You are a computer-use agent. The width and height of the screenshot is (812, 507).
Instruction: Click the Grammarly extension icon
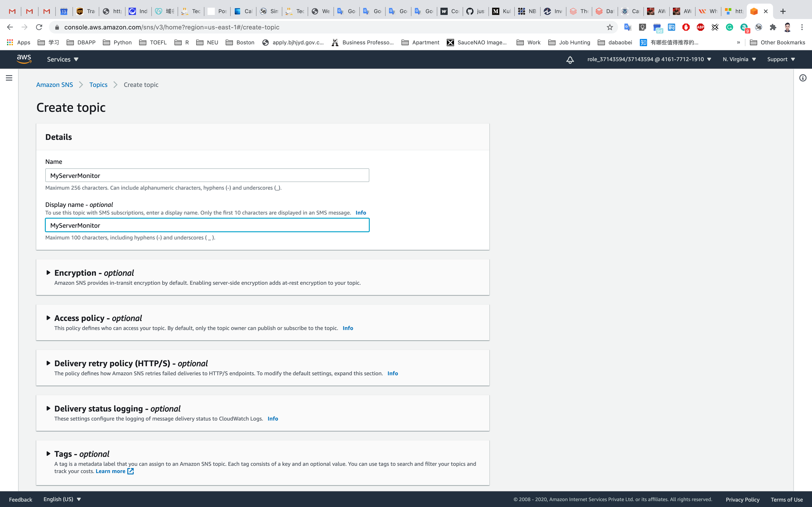pyautogui.click(x=729, y=27)
